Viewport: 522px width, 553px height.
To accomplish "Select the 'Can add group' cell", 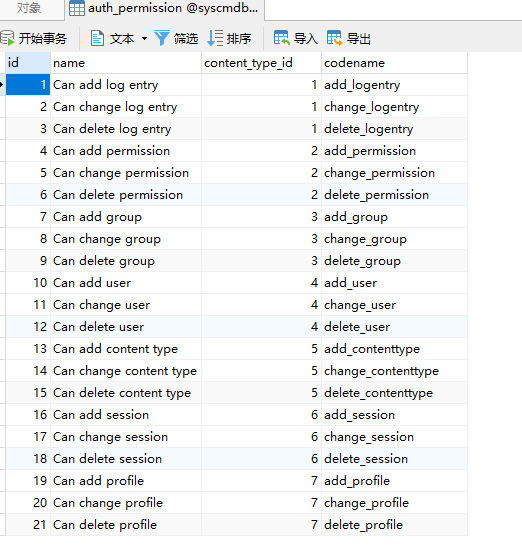I will (126, 217).
